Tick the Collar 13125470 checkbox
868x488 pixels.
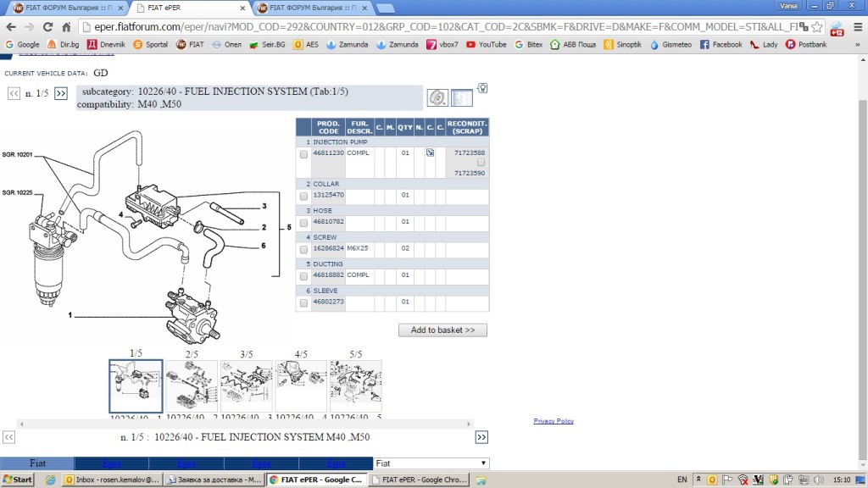click(303, 197)
